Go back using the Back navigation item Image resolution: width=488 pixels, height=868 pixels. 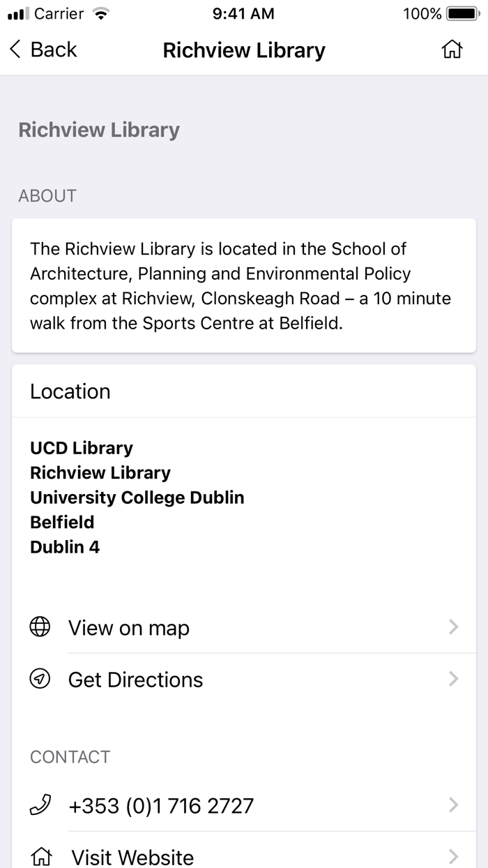click(x=42, y=49)
